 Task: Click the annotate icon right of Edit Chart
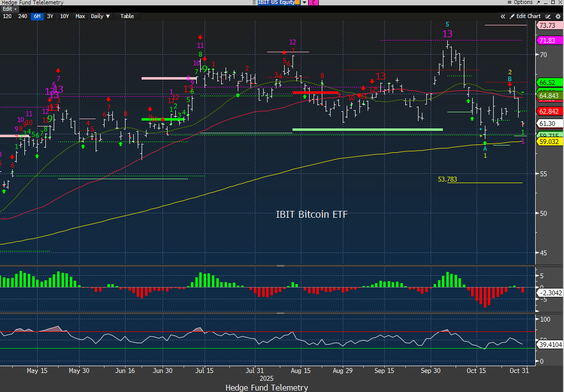548,16
